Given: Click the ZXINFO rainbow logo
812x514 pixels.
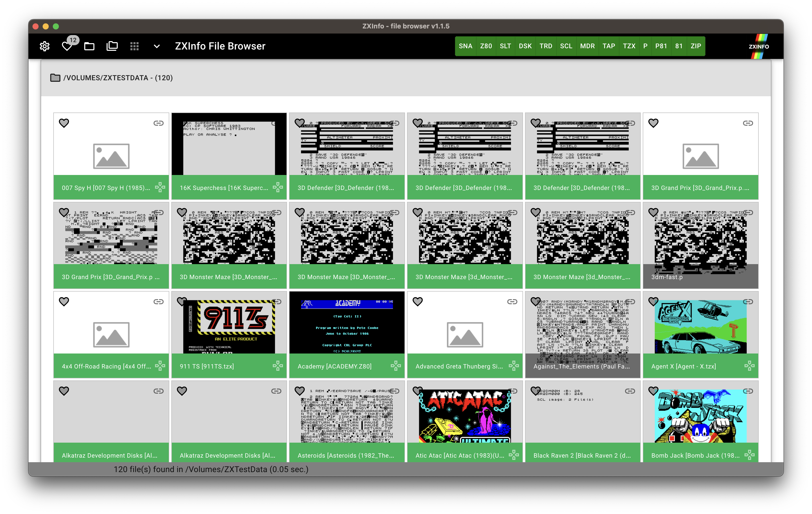Looking at the screenshot, I should [x=759, y=46].
